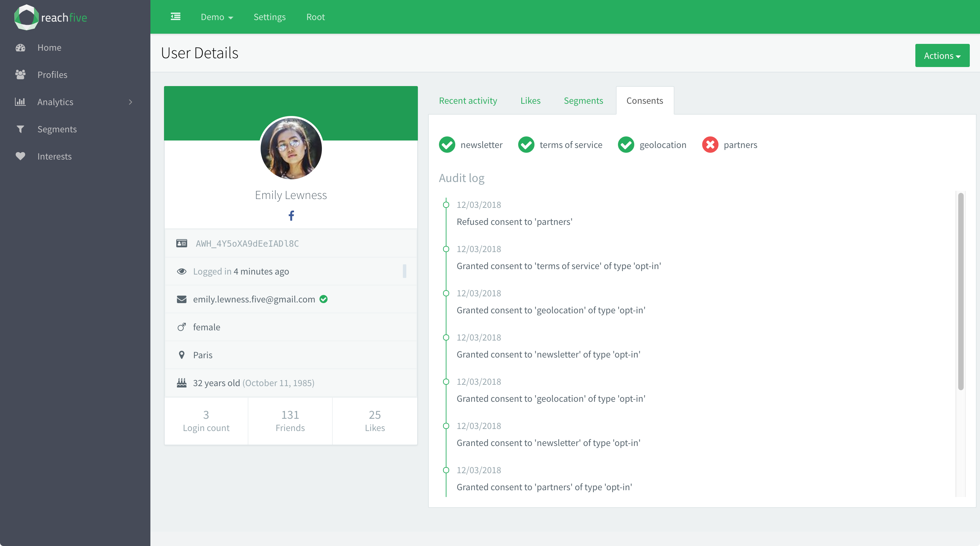Click the email verified check badge
The image size is (980, 546).
click(x=324, y=299)
